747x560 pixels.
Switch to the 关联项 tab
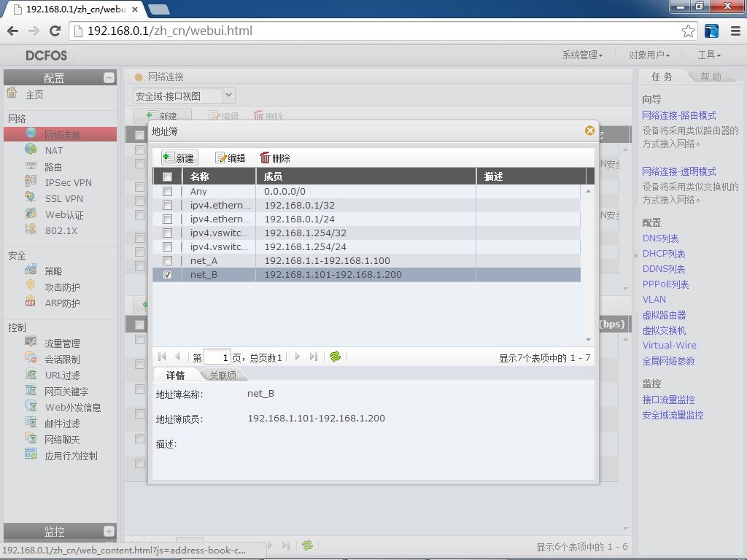point(222,376)
